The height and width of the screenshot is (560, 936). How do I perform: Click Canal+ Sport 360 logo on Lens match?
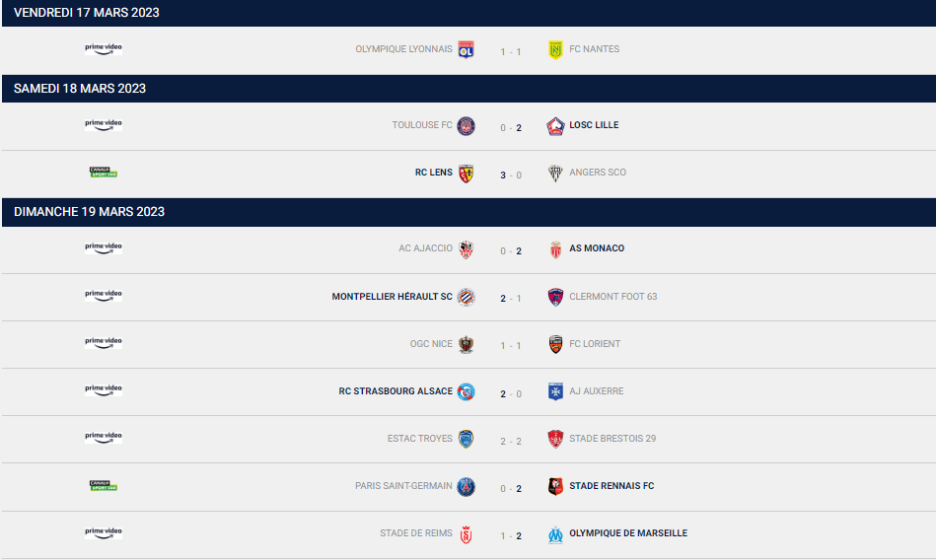104,172
